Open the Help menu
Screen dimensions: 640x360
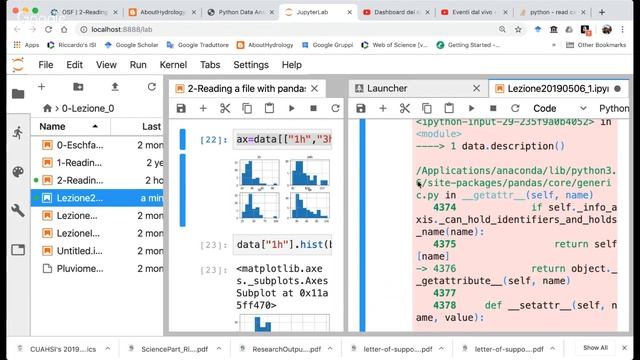(292, 65)
